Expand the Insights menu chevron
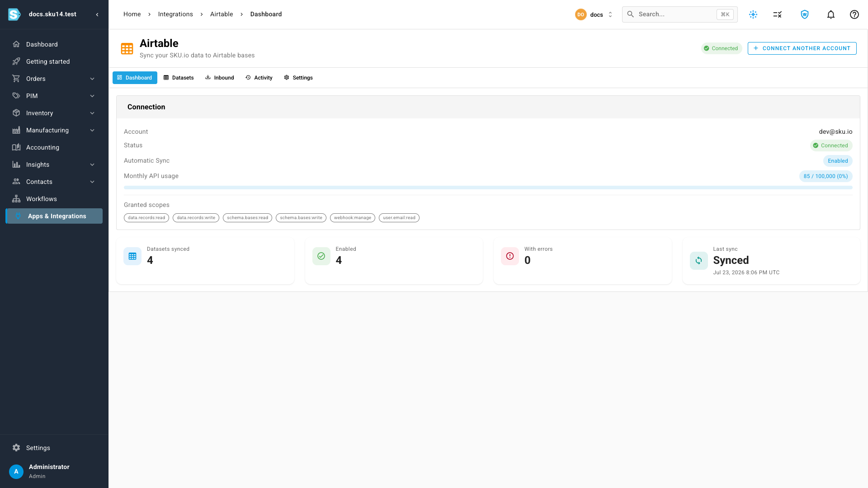The image size is (868, 488). pyautogui.click(x=92, y=164)
